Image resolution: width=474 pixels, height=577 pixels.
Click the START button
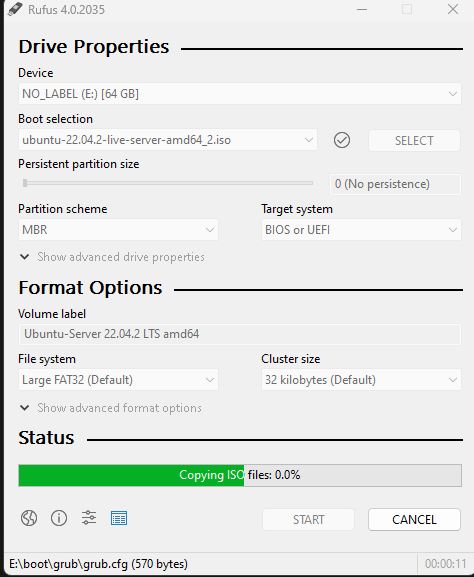click(x=308, y=520)
